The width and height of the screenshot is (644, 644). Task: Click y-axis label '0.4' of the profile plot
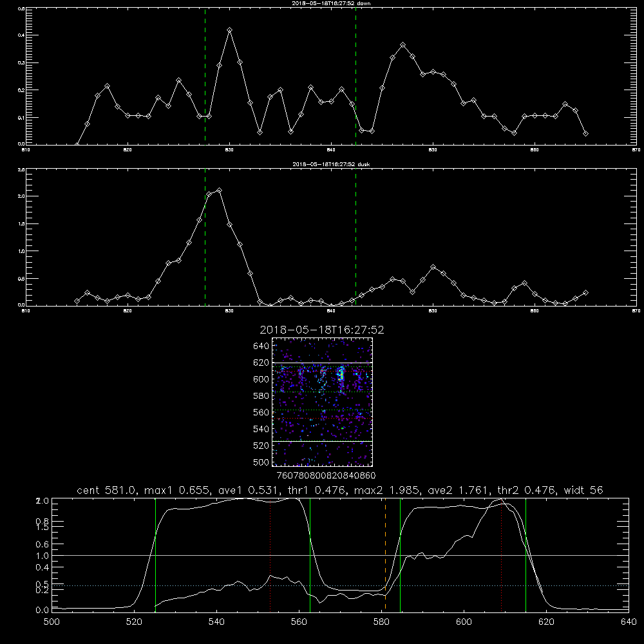click(x=43, y=567)
